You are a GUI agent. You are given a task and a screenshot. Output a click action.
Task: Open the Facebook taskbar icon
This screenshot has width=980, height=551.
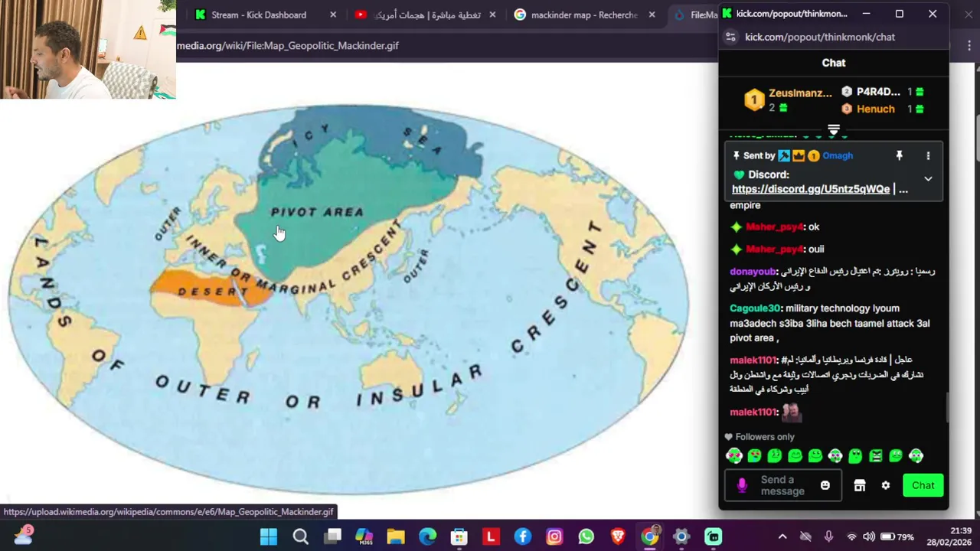tap(523, 536)
